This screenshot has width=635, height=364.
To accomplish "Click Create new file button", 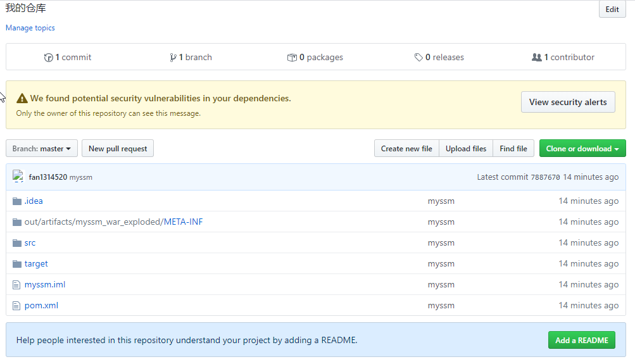I will tap(406, 149).
